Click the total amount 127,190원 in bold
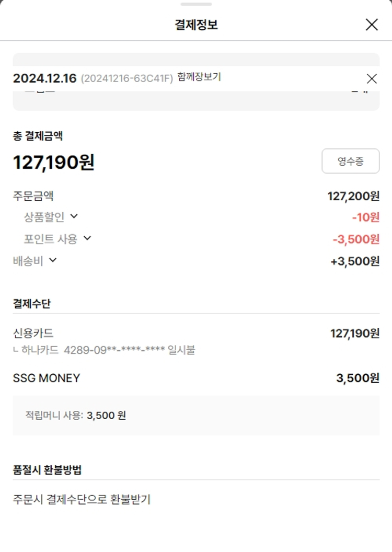392x552 pixels. [53, 163]
